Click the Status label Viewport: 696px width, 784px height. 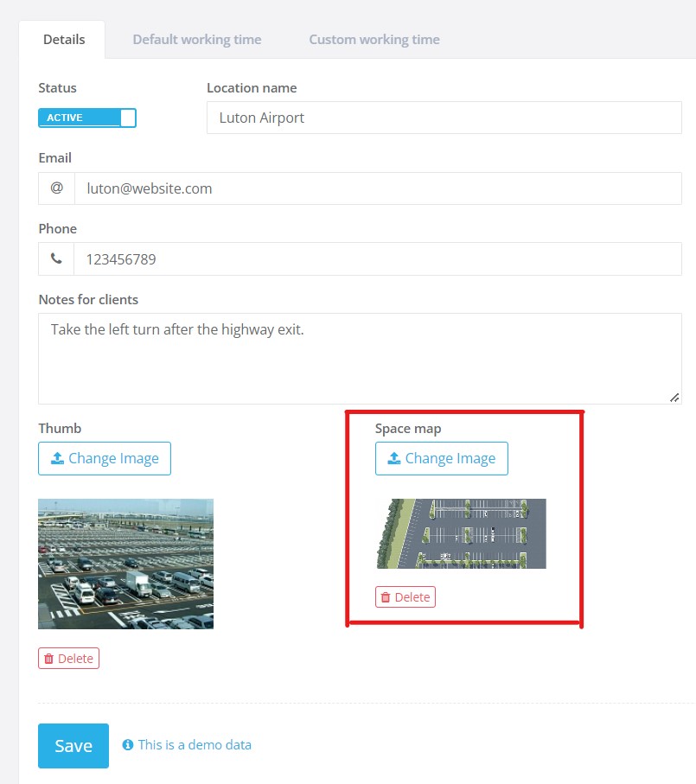58,88
